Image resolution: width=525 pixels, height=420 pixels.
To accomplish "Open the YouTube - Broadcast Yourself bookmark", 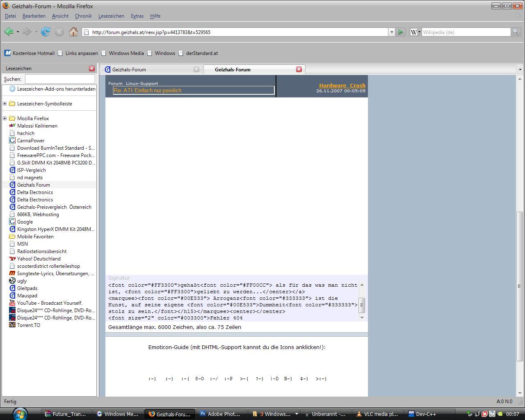I will point(49,303).
